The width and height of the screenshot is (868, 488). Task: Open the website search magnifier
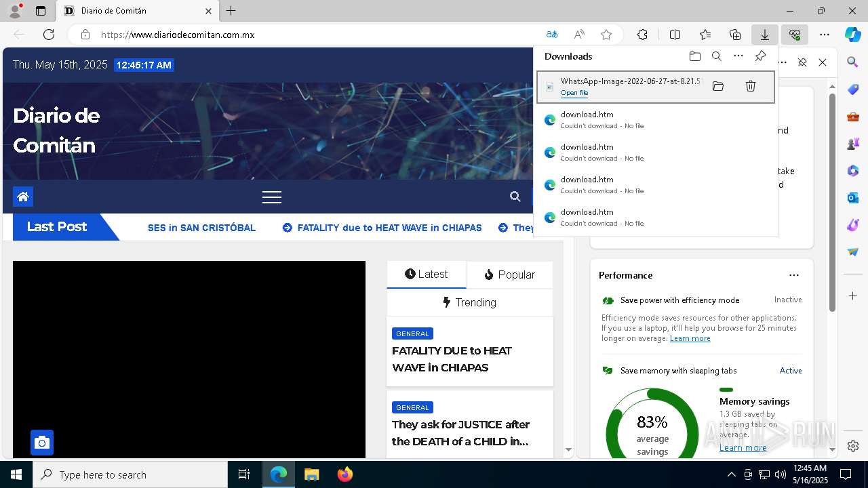pyautogui.click(x=515, y=197)
